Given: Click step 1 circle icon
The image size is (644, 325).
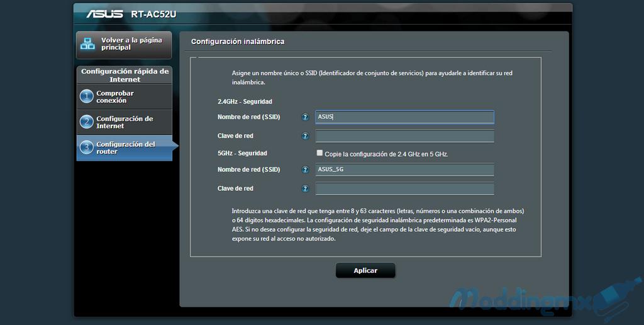Looking at the screenshot, I should [x=86, y=96].
